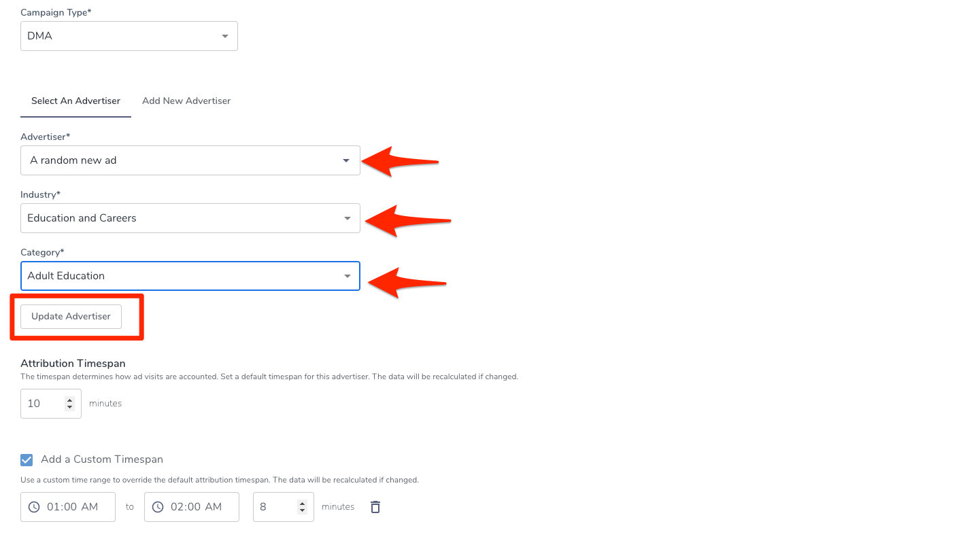Delete the custom timespan with trash icon
The image size is (980, 560).
point(375,507)
